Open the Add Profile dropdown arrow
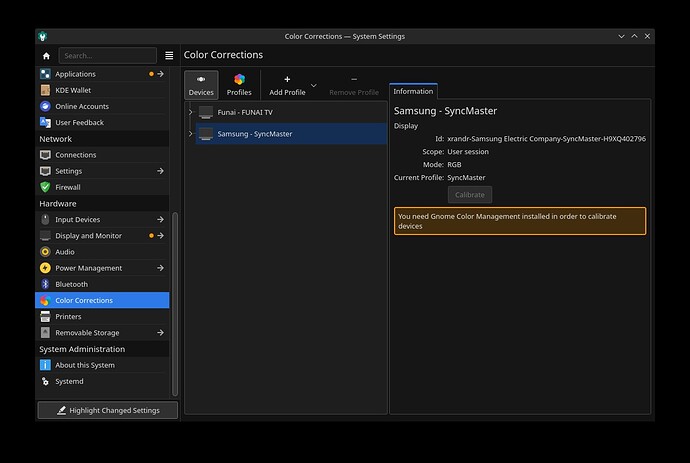Image resolution: width=690 pixels, height=463 pixels. click(314, 85)
